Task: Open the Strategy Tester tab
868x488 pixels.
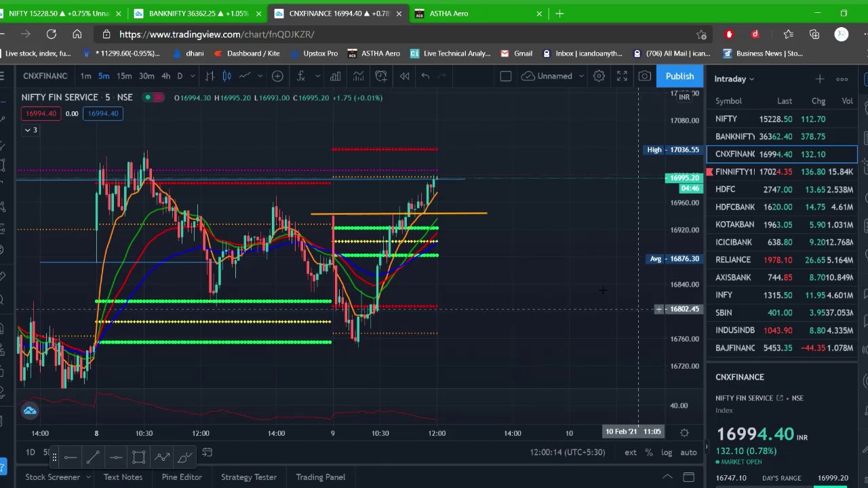Action: click(x=248, y=477)
